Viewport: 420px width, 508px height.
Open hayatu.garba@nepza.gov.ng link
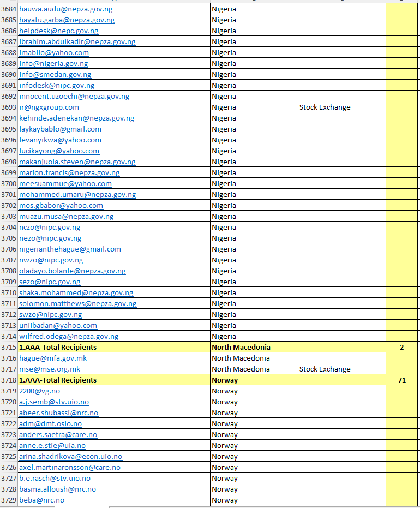(x=67, y=20)
